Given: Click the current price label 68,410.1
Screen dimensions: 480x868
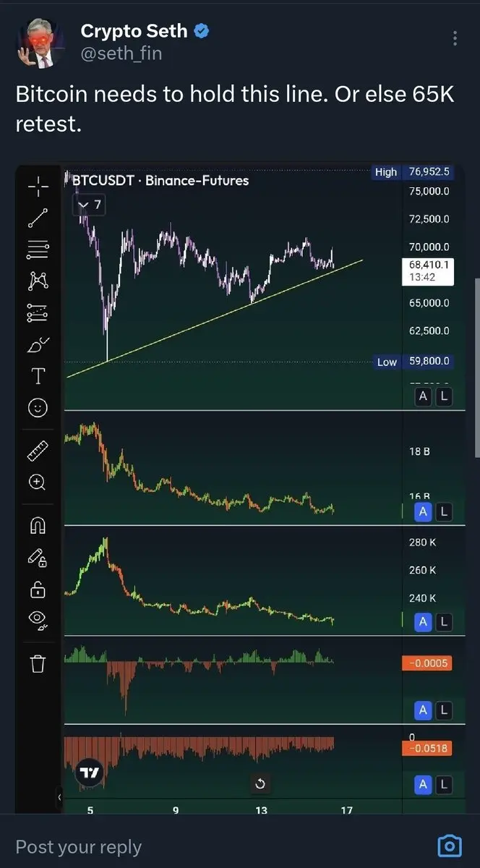Looking at the screenshot, I should click(429, 271).
